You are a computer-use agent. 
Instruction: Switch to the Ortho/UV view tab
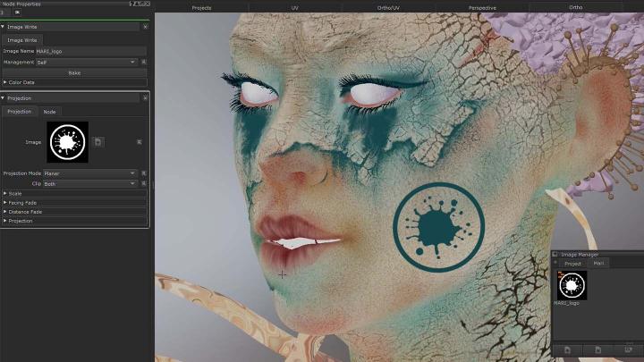click(389, 7)
